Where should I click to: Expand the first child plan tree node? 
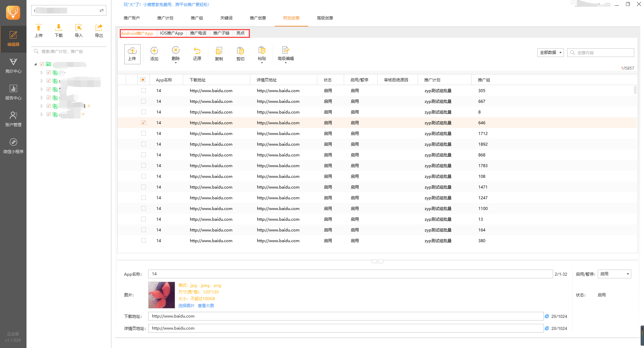pos(42,72)
